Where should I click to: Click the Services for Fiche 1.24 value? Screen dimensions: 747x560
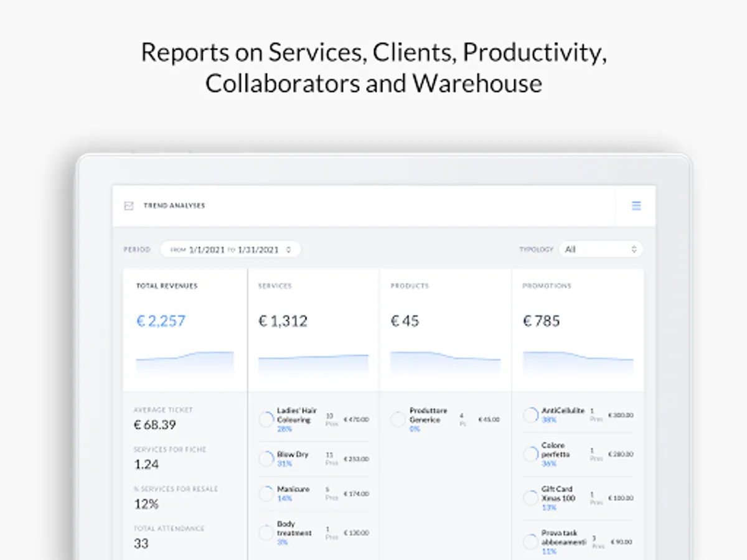pyautogui.click(x=146, y=464)
